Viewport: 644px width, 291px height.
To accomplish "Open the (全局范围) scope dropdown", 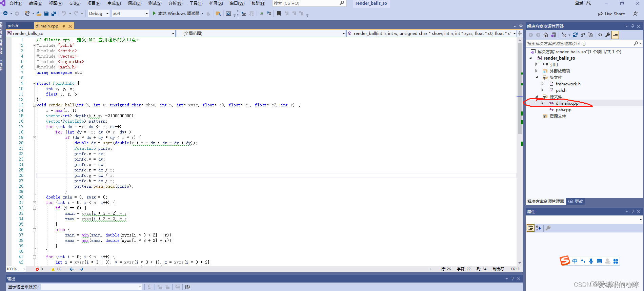I will [261, 33].
